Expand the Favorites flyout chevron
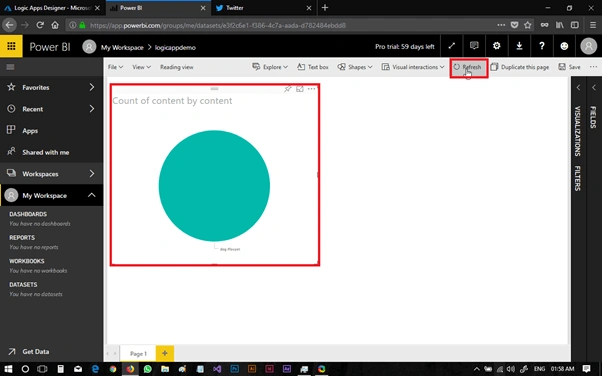602x376 pixels. coord(91,88)
